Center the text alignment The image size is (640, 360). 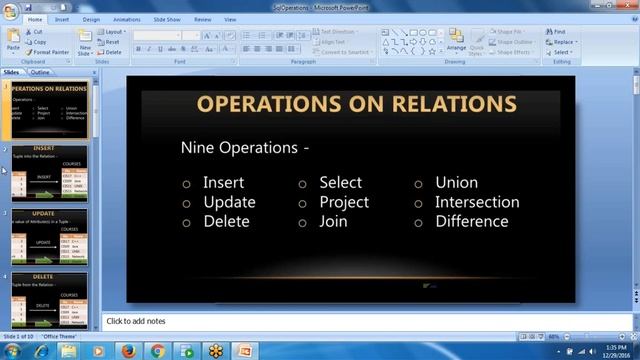257,49
